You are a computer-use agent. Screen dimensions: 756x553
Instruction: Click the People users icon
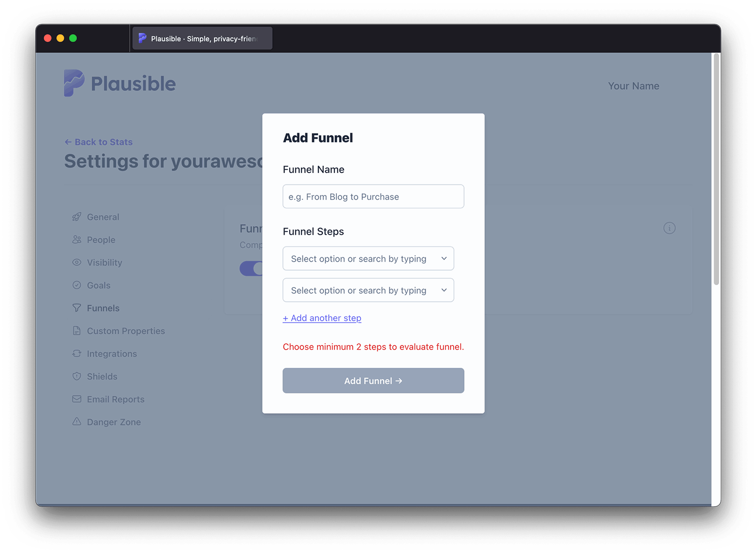(x=77, y=239)
